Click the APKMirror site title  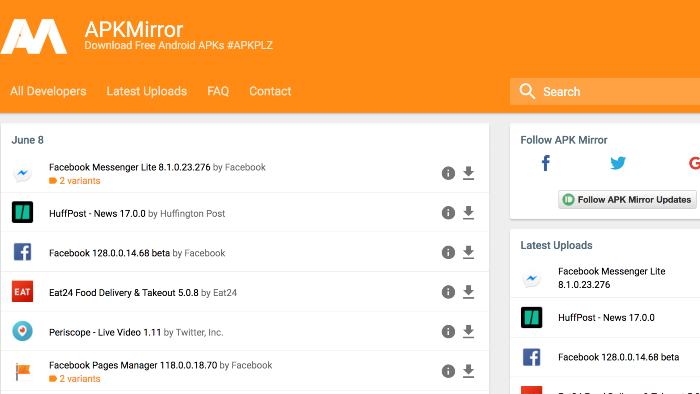tap(133, 29)
